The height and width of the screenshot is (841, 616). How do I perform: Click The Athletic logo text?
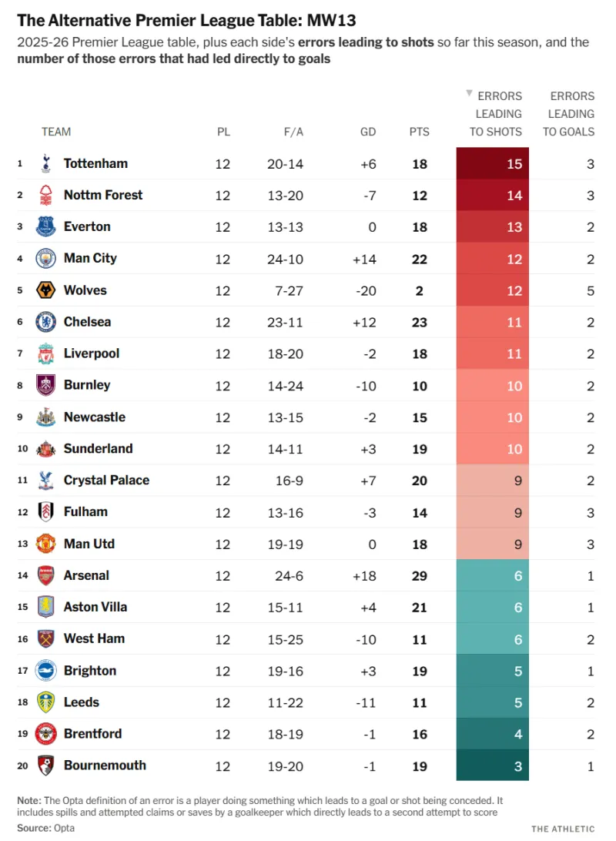pyautogui.click(x=563, y=829)
